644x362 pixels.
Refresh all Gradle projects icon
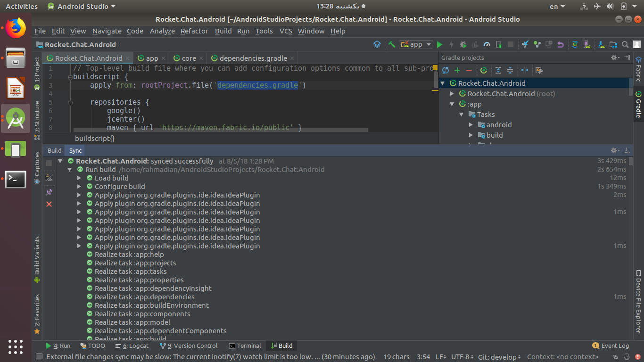(x=446, y=70)
